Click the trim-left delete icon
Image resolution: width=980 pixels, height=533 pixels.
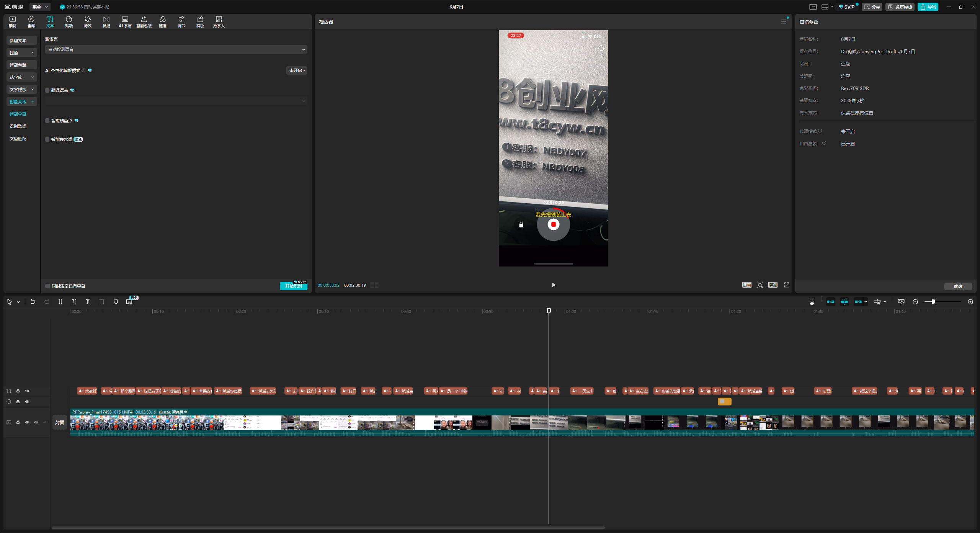coord(74,302)
